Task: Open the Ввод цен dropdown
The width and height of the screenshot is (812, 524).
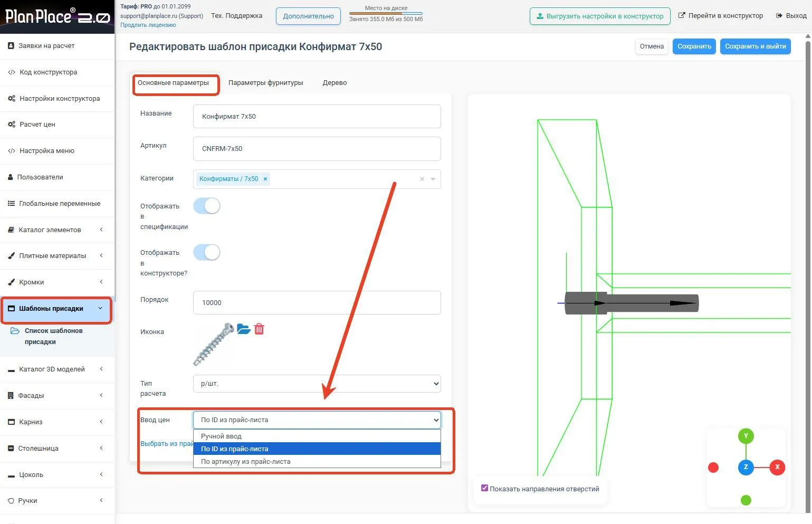Action: [317, 420]
